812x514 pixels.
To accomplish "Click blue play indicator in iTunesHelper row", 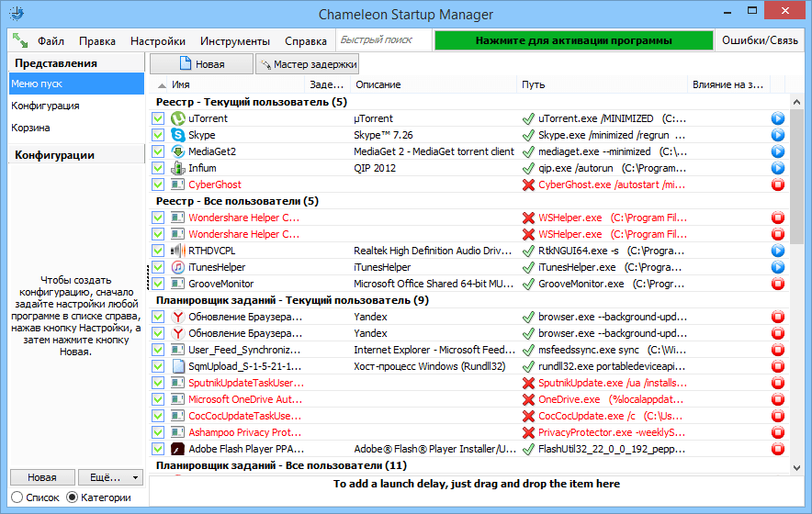I will tap(777, 268).
